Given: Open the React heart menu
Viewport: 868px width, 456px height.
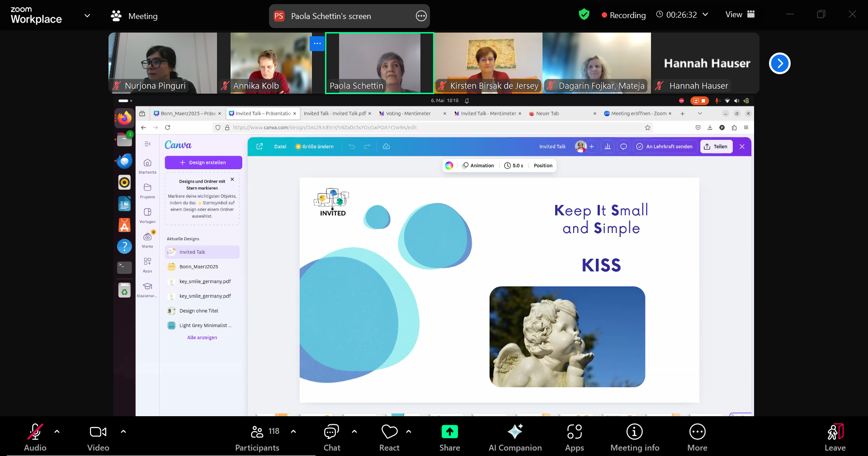Looking at the screenshot, I should pos(389,437).
